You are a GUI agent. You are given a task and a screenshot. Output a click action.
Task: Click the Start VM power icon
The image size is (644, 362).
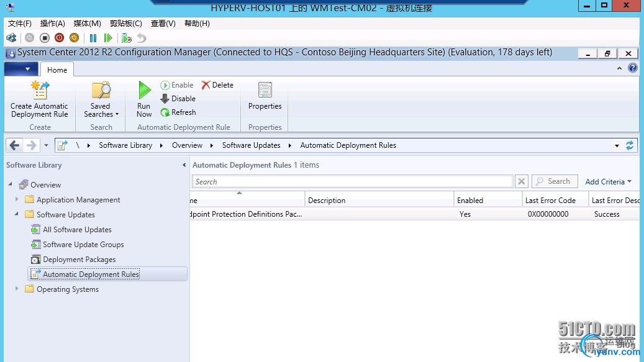(30, 38)
